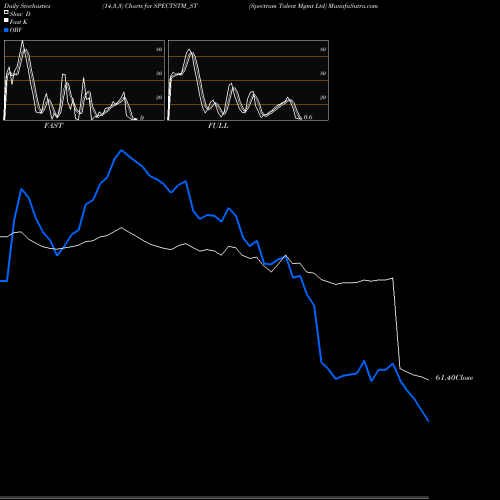
Task: Click the 'Slow D' legend label
Action: 20,14
